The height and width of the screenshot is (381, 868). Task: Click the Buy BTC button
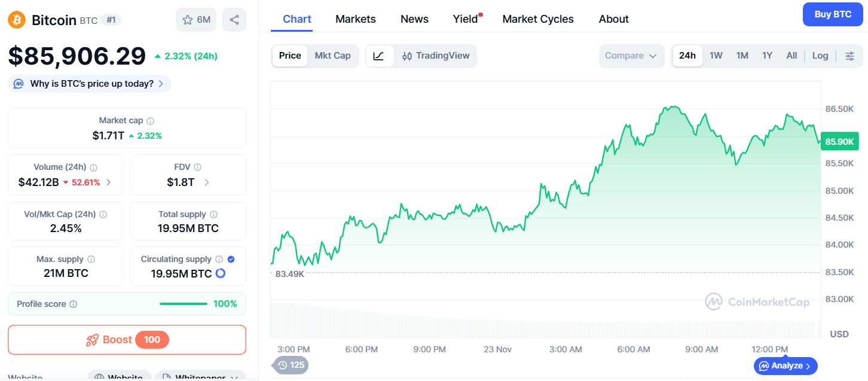833,14
